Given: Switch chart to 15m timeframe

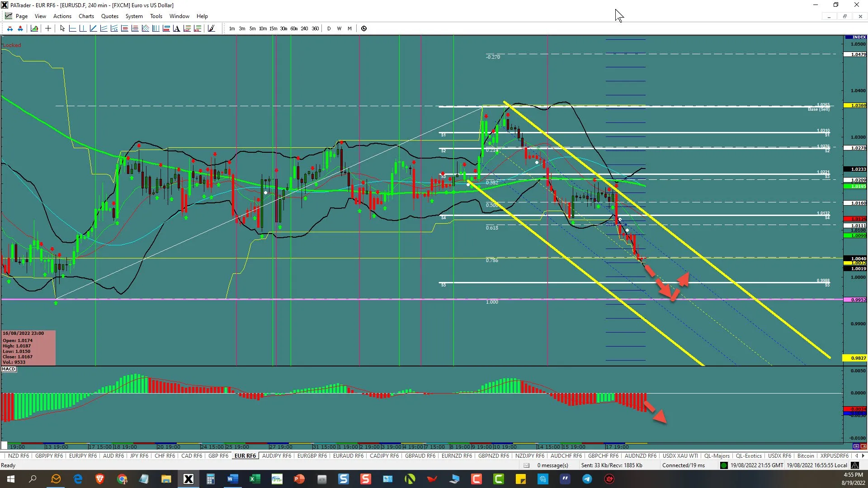Looking at the screenshot, I should tap(273, 28).
